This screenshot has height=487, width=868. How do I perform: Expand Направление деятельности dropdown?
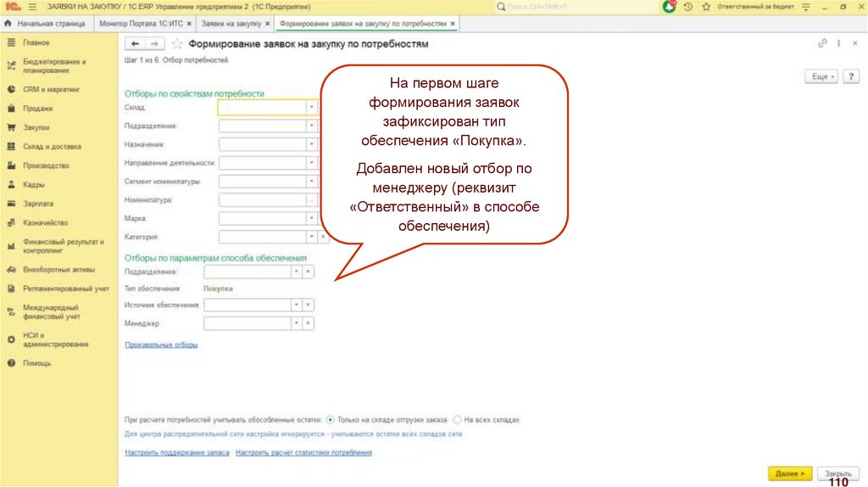click(x=312, y=162)
